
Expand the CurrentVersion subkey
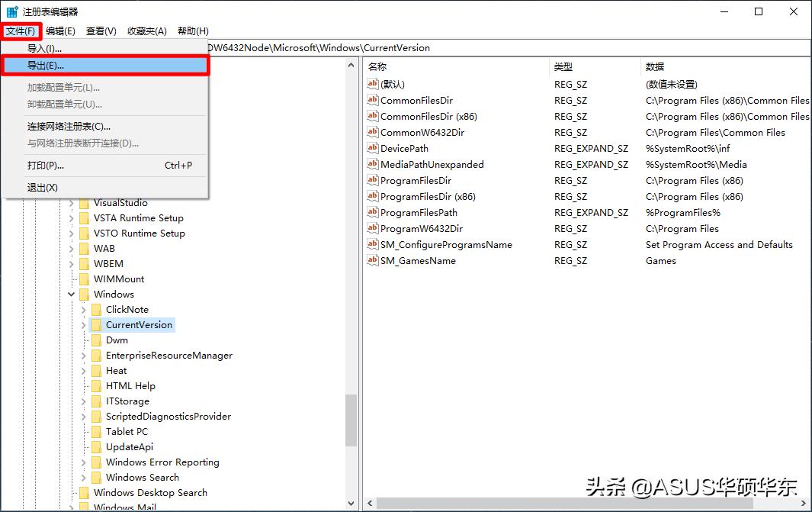coord(84,325)
